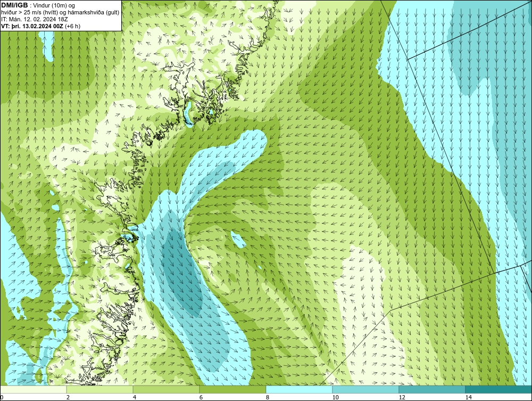Screen dimensions: 532x401
Task: Click the 4–6 m/s legend color band
Action: coord(166,389)
